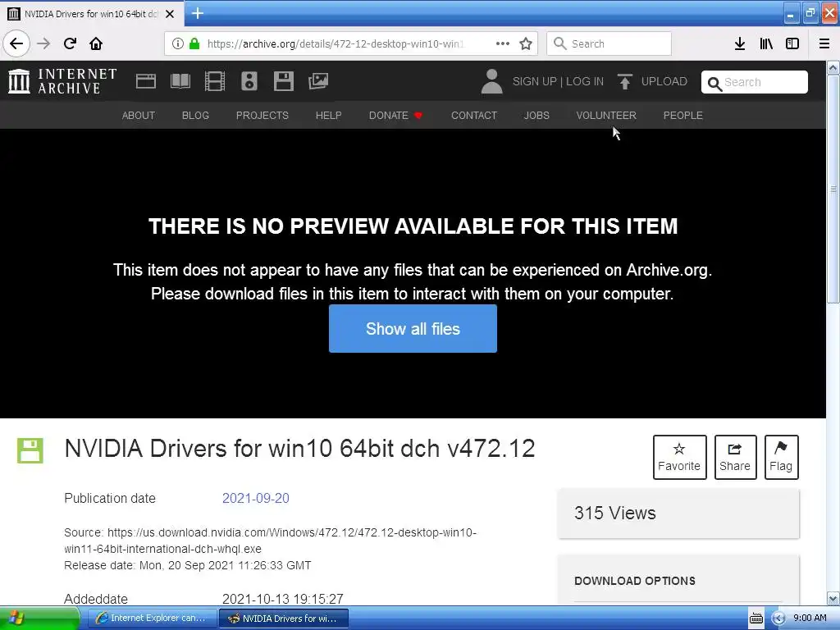Open site information icon in address bar
This screenshot has height=630, width=840.
[x=178, y=43]
